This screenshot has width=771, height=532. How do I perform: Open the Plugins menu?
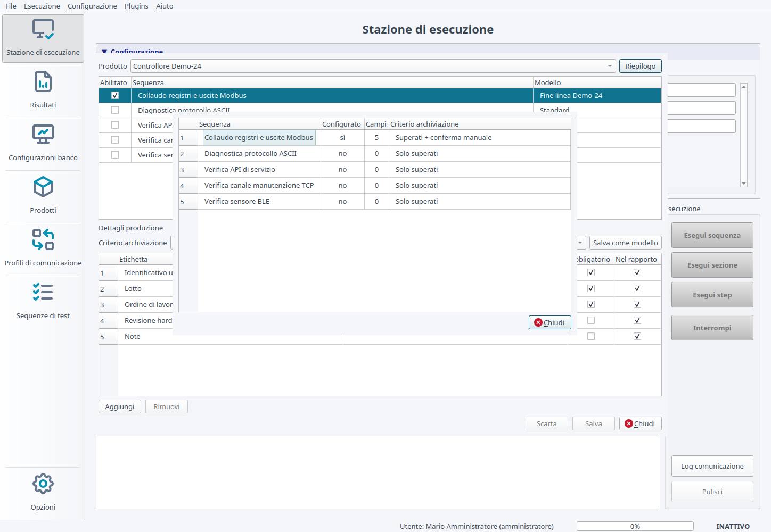pyautogui.click(x=136, y=6)
